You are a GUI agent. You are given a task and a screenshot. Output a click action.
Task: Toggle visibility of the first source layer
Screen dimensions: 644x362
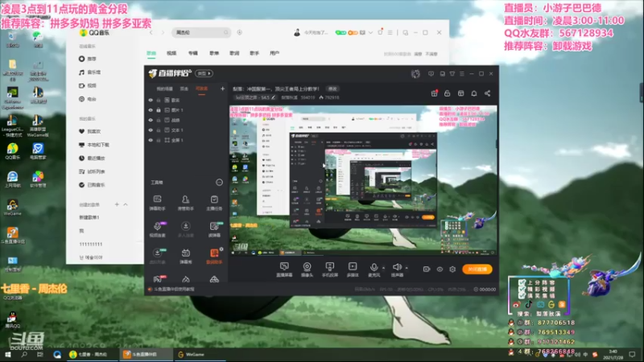(151, 100)
